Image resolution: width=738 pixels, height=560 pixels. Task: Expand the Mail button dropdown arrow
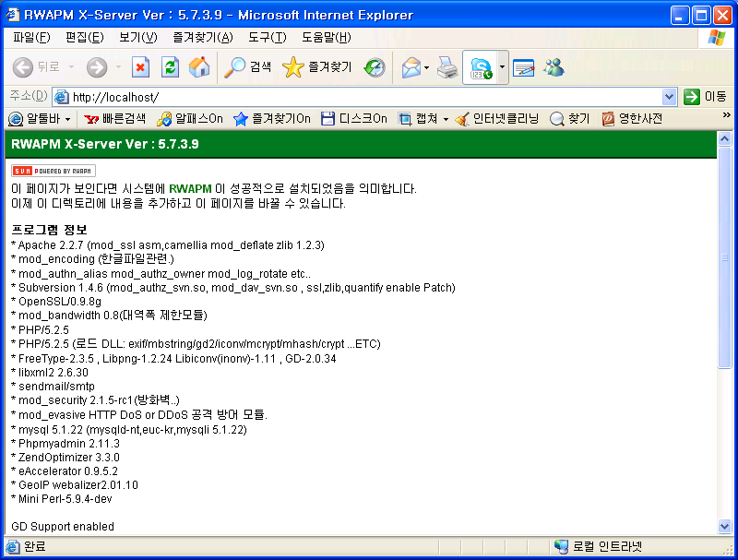click(x=426, y=67)
